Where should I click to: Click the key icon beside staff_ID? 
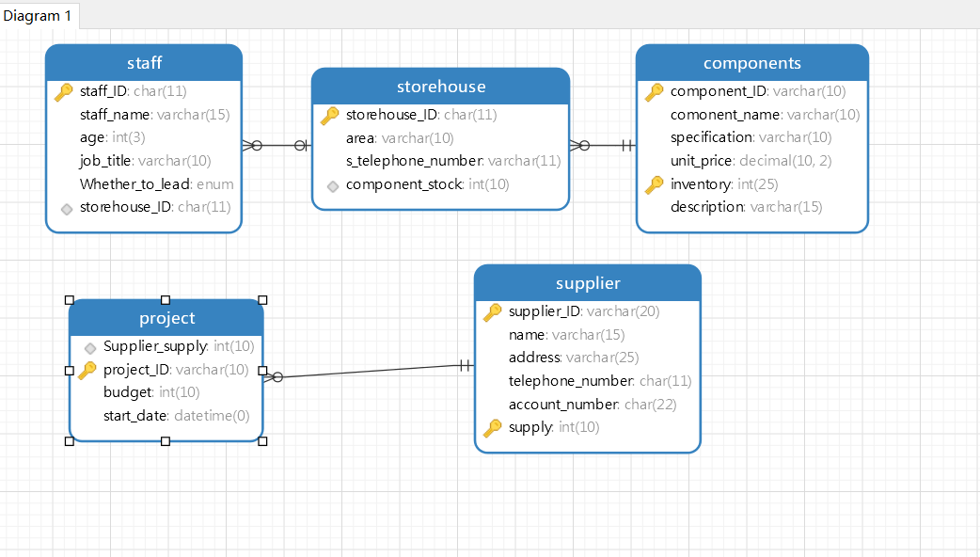(64, 92)
